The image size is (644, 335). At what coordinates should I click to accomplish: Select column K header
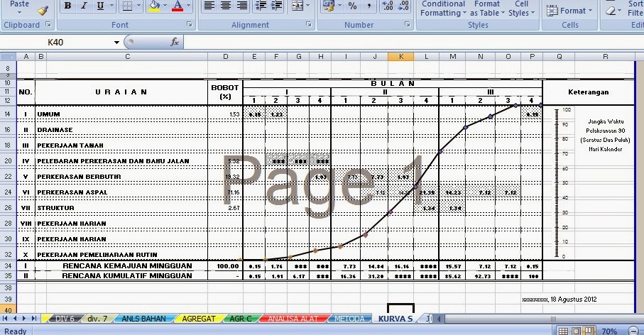[x=401, y=57]
